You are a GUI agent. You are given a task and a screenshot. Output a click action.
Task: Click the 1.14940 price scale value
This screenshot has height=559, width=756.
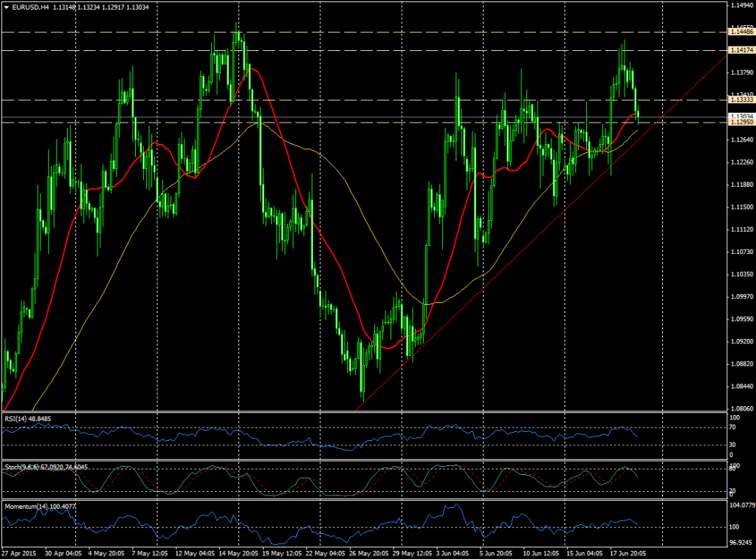tap(740, 6)
